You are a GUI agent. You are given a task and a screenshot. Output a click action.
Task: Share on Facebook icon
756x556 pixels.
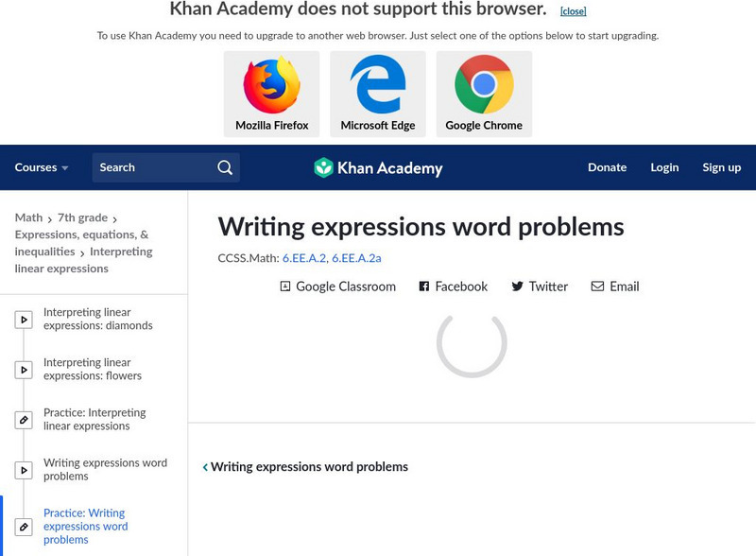[424, 287]
